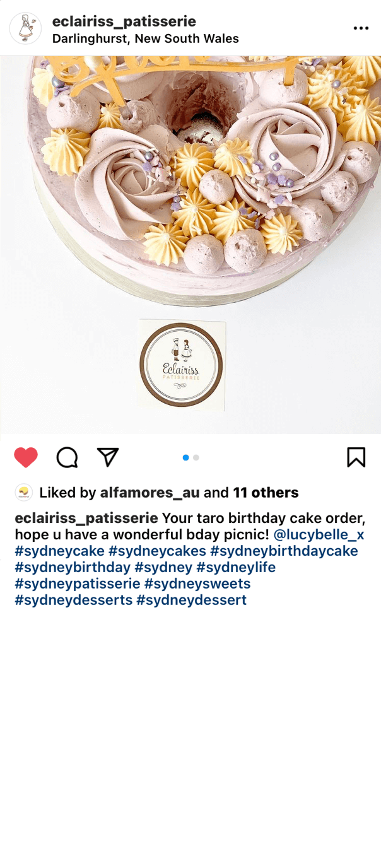Unlike the post via the red heart icon
381x868 pixels.
pyautogui.click(x=26, y=457)
